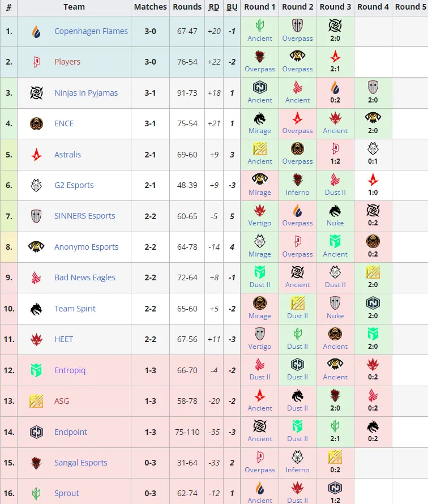Screen dimensions: 428x504
Task: Click the Mirage map link in Anonymo Round 1
Action: coord(260,254)
